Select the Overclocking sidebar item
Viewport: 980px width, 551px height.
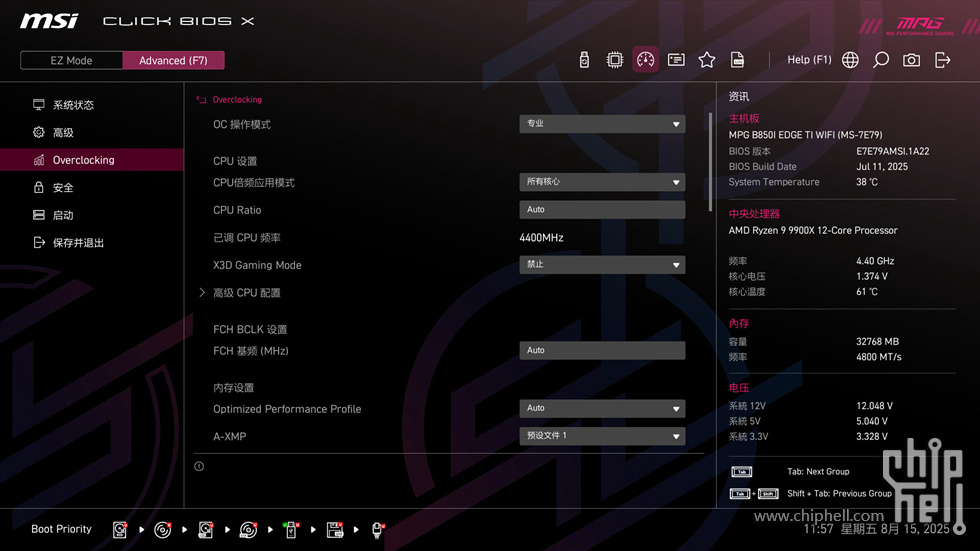coord(92,160)
